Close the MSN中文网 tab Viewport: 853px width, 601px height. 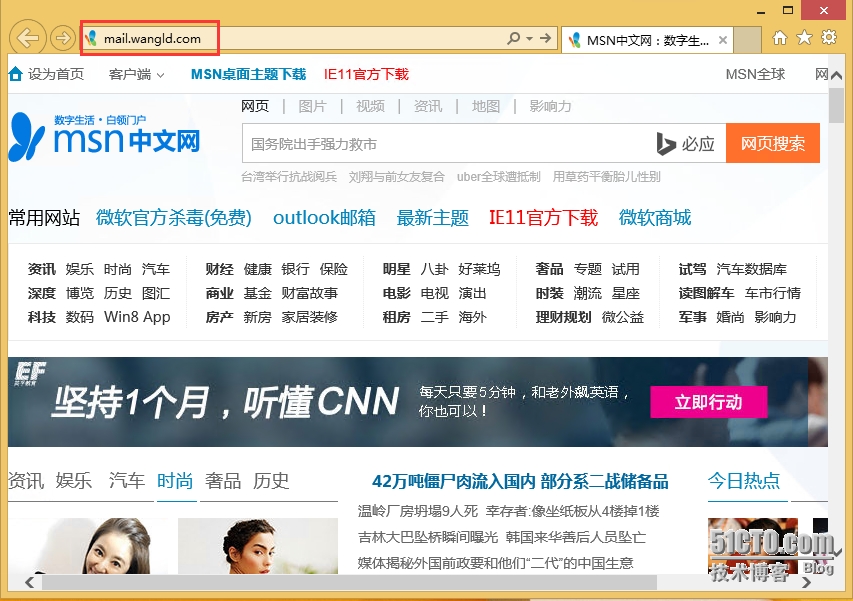tap(722, 40)
